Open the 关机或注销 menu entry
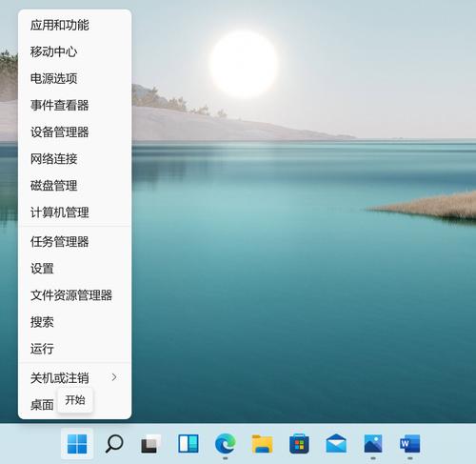 [x=75, y=378]
